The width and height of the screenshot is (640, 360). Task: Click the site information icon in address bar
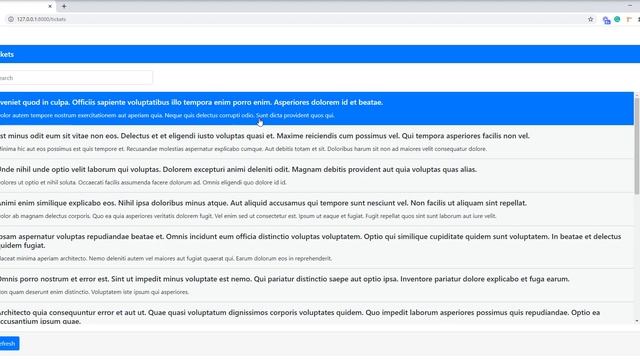(x=11, y=19)
